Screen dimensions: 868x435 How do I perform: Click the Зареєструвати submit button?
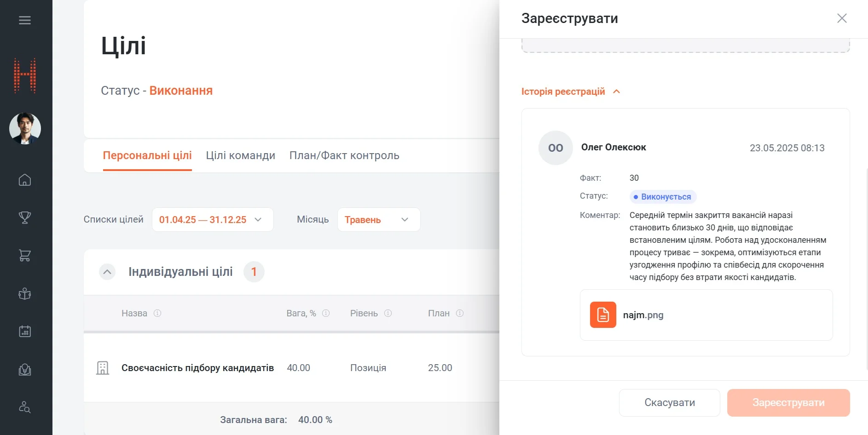pos(788,402)
